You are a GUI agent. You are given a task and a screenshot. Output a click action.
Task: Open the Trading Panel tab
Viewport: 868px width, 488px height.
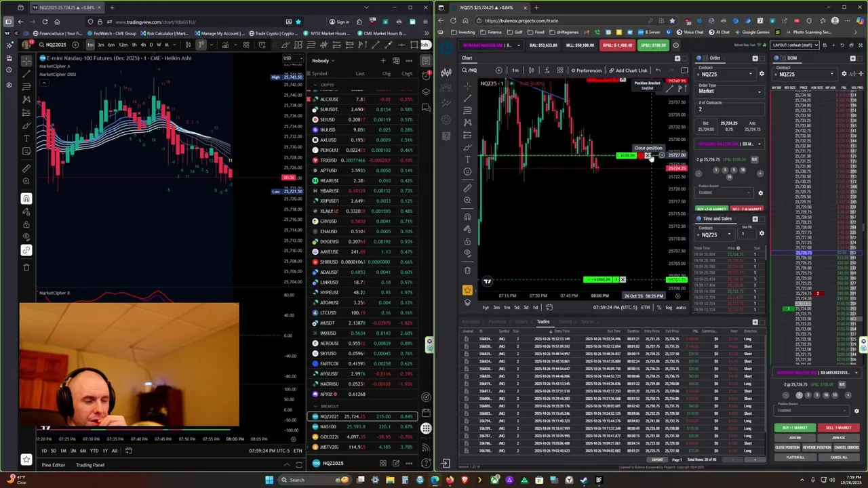[x=90, y=465]
